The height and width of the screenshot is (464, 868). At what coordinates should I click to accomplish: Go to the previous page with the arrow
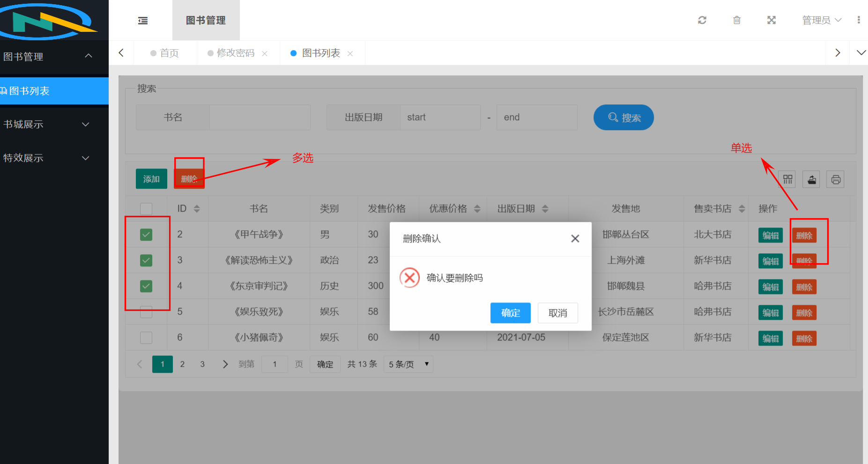click(x=140, y=364)
